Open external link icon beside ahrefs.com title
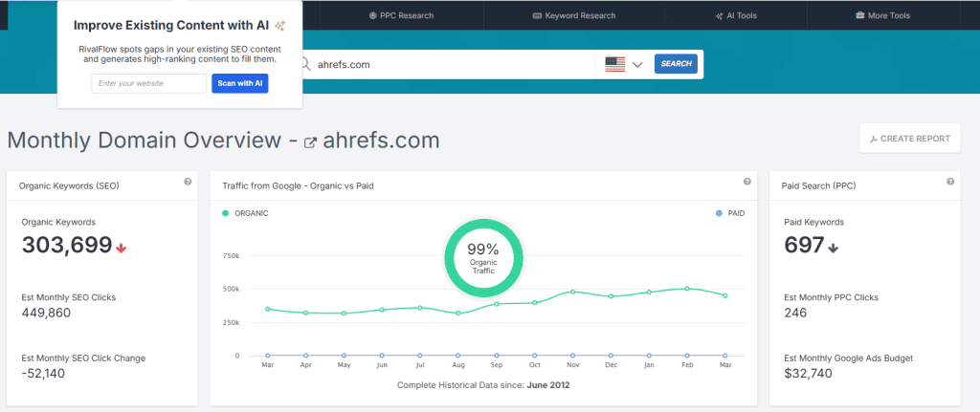980x412 pixels. 310,142
